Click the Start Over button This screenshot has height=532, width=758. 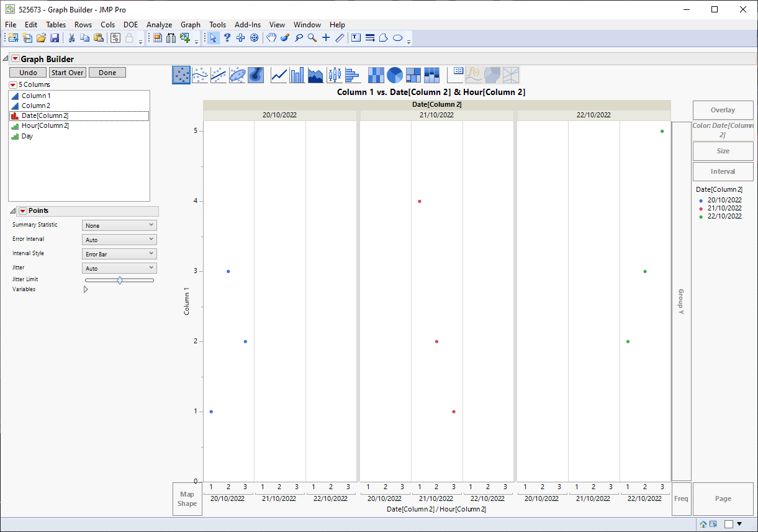(x=67, y=73)
